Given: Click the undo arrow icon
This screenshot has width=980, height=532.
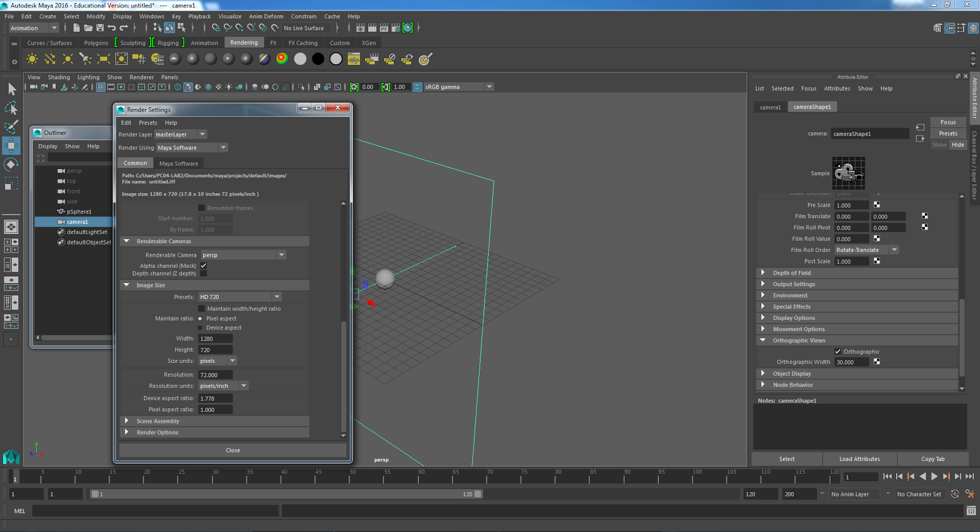Looking at the screenshot, I should pos(111,28).
